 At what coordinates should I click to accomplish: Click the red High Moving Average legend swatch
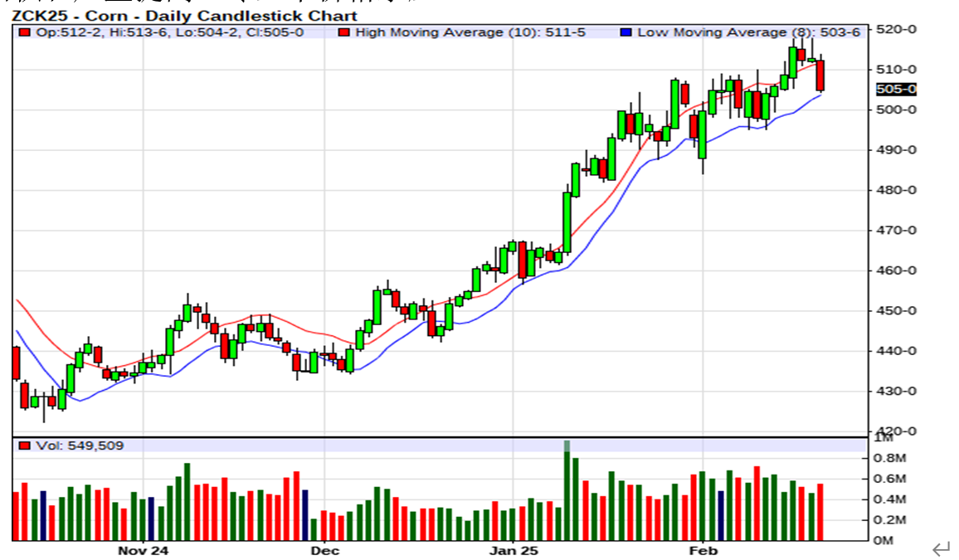coord(344,32)
